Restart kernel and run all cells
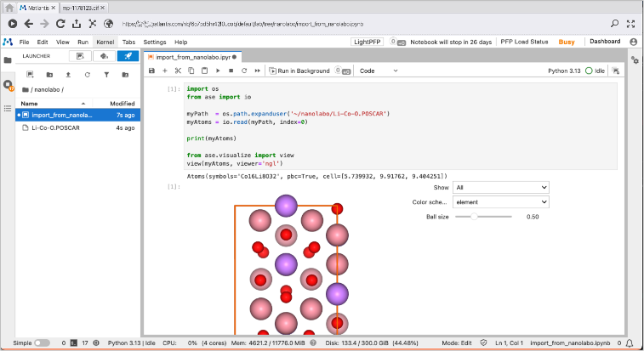The image size is (644, 351). 257,71
